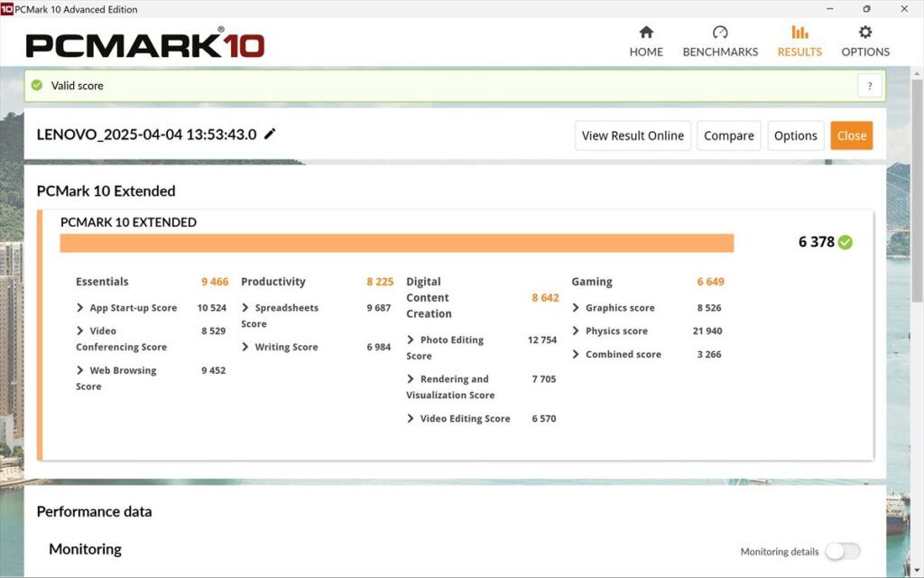Expand Graphics score details
924x578 pixels.
tap(576, 308)
